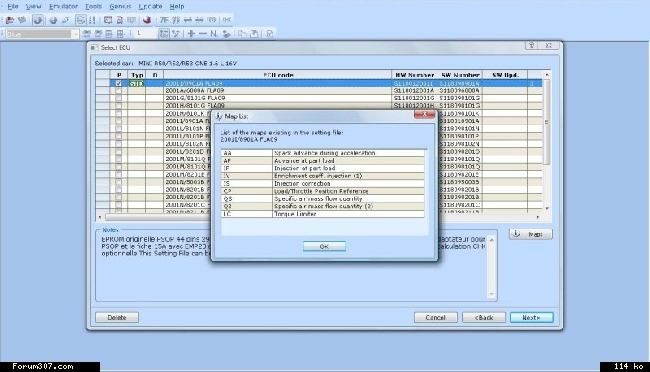This screenshot has width=650, height=372.
Task: Click the ECU table horizontal scrollbar left arrow
Action: coord(99,217)
